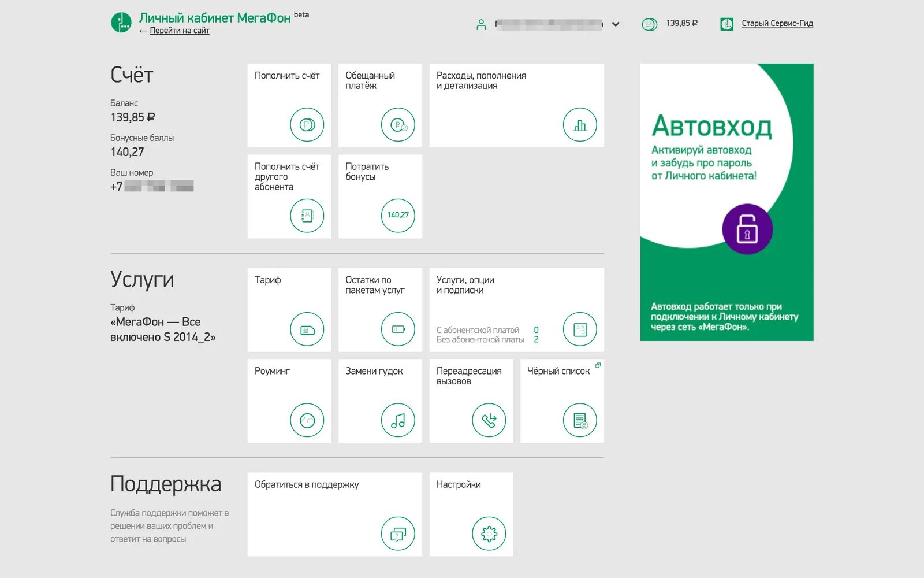This screenshot has width=924, height=578.
Task: Click the Обещанный платёж icon
Action: pyautogui.click(x=398, y=125)
